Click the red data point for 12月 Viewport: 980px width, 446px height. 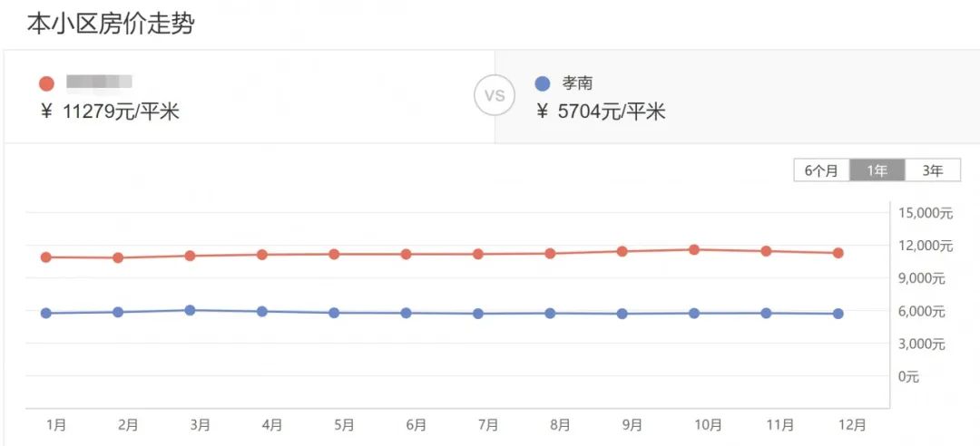[838, 253]
